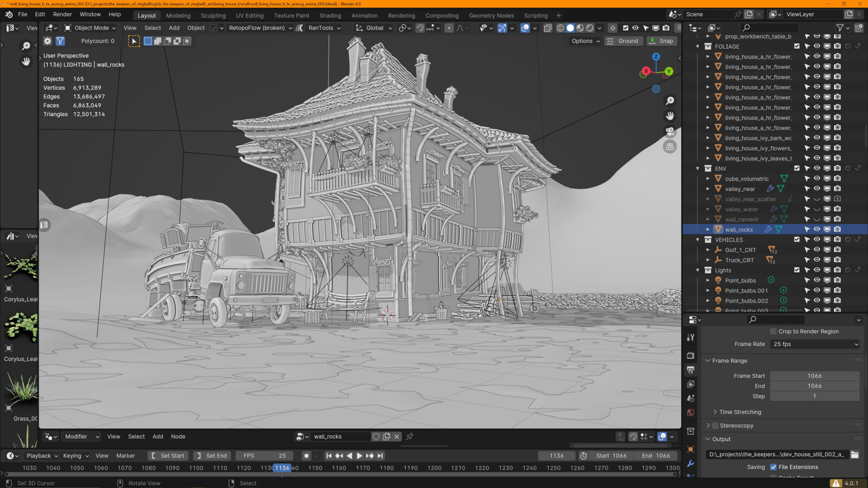Open the Object Mode dropdown

[90, 28]
